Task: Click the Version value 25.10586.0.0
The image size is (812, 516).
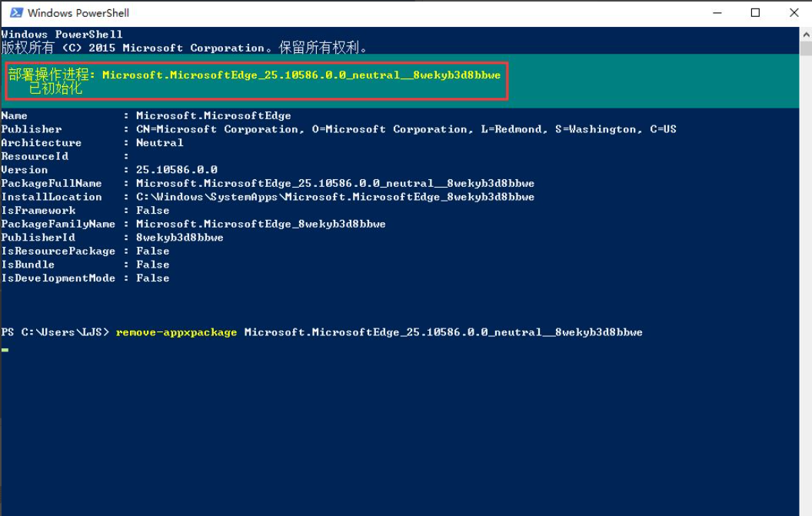Action: click(177, 170)
